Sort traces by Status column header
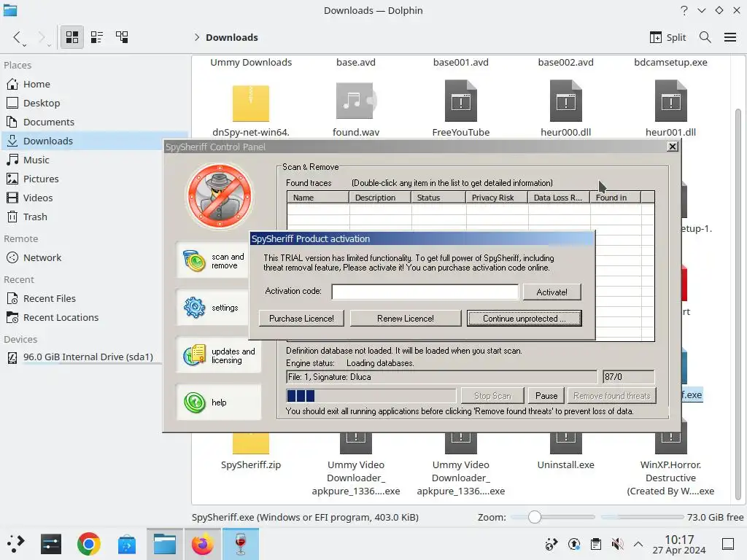 [438, 198]
